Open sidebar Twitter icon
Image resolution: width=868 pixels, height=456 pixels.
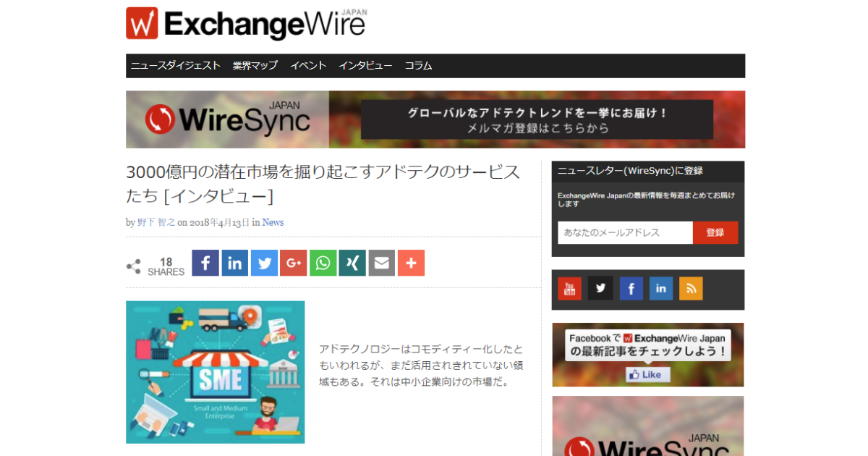(600, 289)
